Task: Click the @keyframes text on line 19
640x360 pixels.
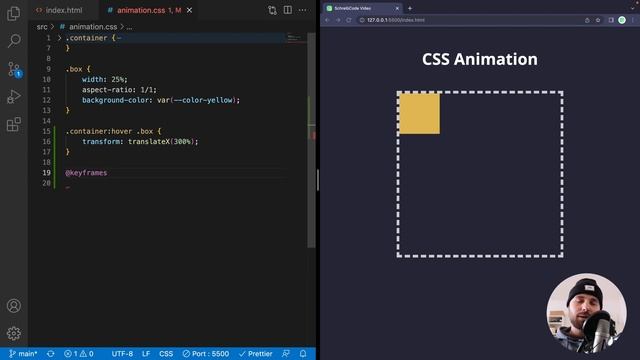Action: (x=86, y=173)
